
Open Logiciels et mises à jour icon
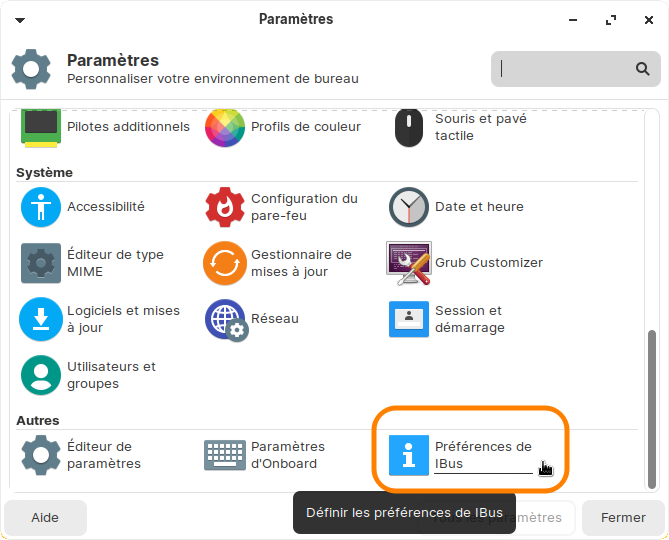(x=41, y=319)
